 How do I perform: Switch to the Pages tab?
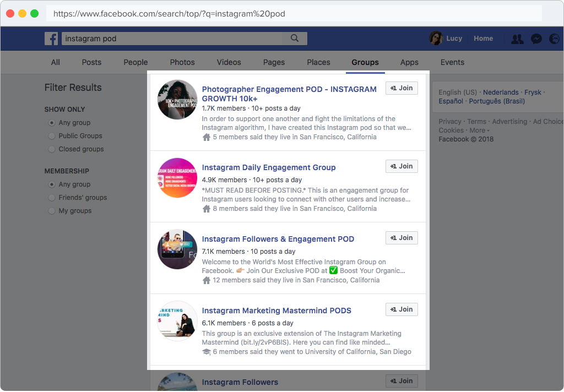274,62
